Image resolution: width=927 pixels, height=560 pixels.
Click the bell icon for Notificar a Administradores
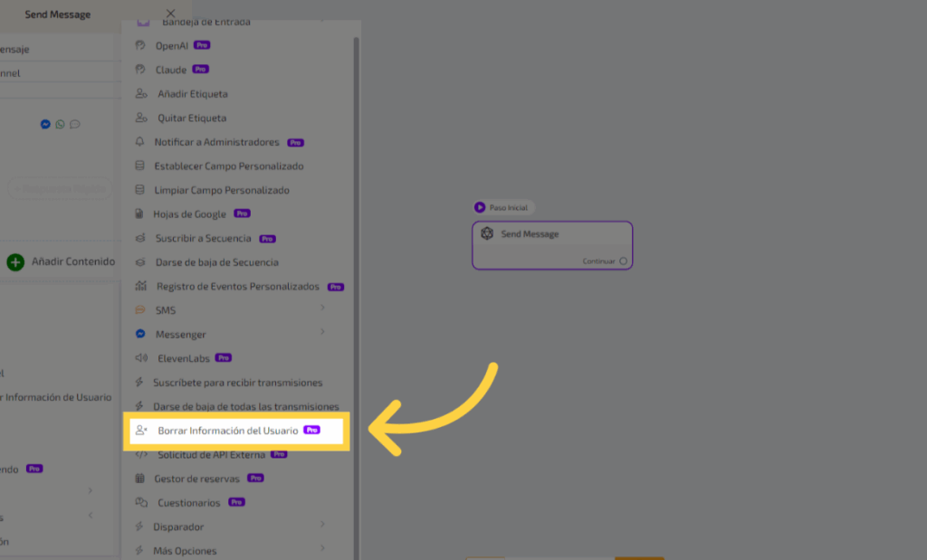(139, 142)
